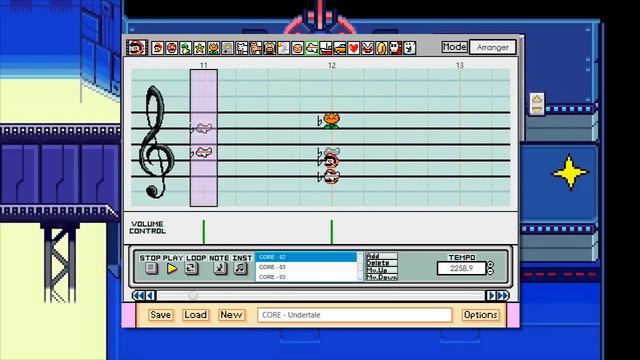Toggle the NOTE mute button
This screenshot has height=360, width=640.
click(220, 268)
